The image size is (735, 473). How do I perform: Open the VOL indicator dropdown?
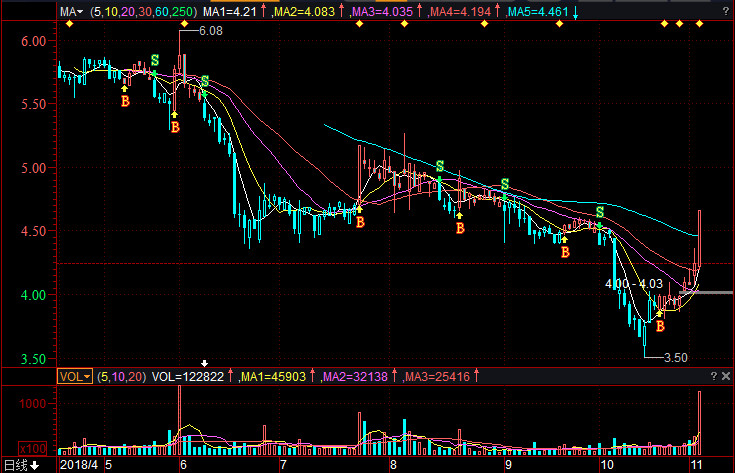point(75,377)
